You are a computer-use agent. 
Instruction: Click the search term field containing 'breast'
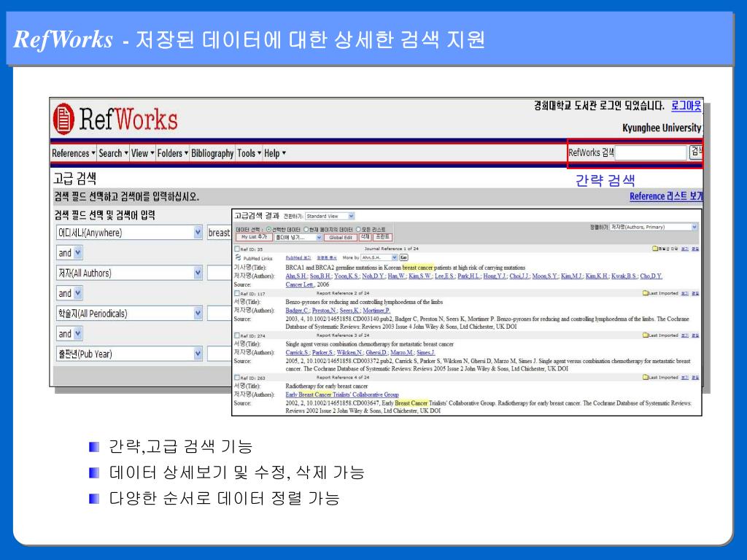[x=219, y=233]
